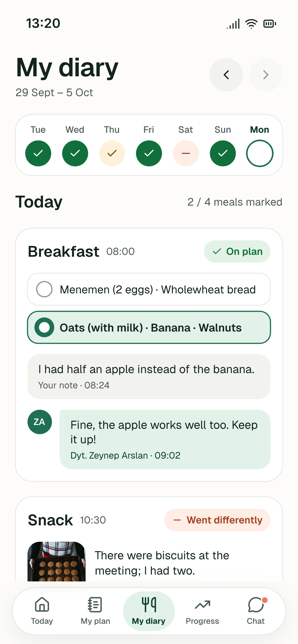Tap the On plan breakfast status badge

point(237,251)
